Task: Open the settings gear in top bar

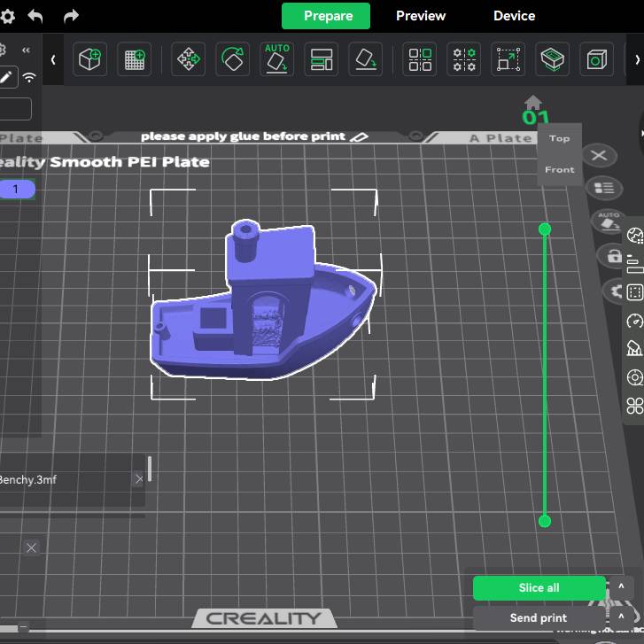Action: (x=7, y=17)
